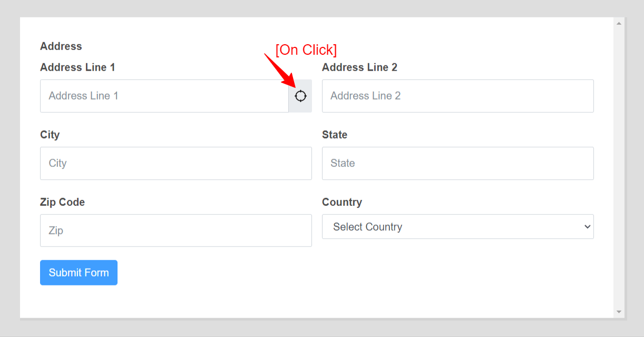This screenshot has height=337, width=644.
Task: Click the "City" field label
Action: [50, 135]
